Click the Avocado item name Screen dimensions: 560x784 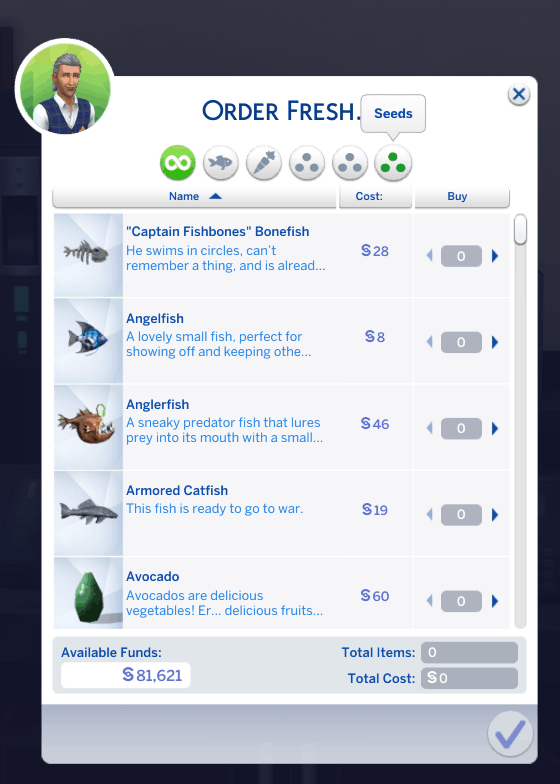pos(152,576)
